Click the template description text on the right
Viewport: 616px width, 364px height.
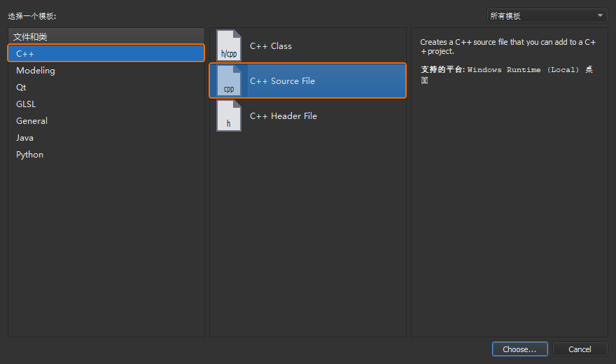click(x=507, y=47)
